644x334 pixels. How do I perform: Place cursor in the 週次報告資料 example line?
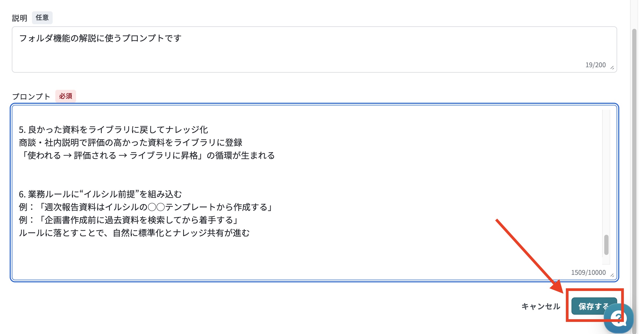tap(146, 207)
